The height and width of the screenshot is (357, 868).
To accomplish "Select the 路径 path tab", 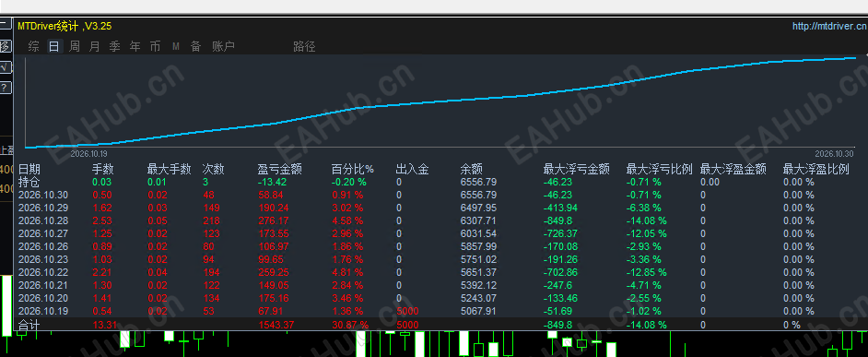I will tap(304, 46).
